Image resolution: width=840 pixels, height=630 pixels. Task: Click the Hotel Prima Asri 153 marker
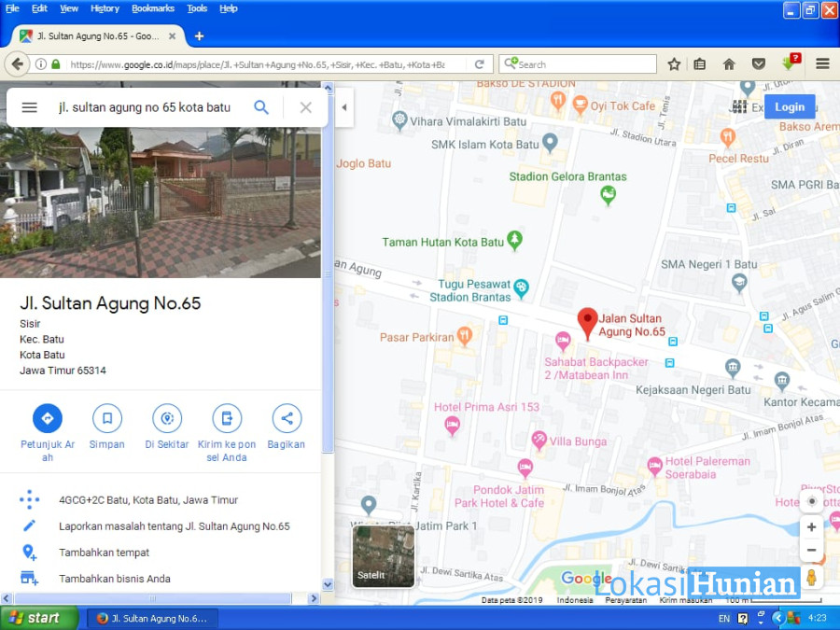pyautogui.click(x=452, y=426)
